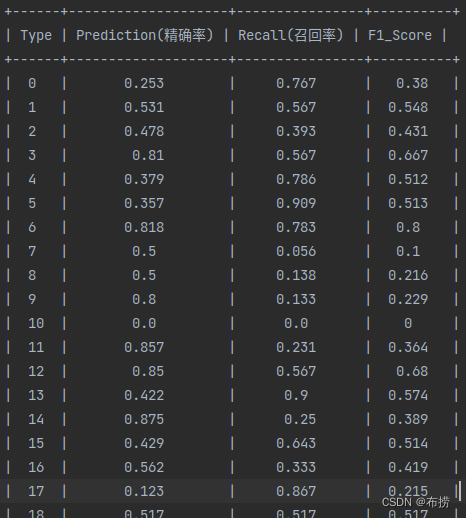Select recall value 0.783
The width and height of the screenshot is (466, 518).
296,227
